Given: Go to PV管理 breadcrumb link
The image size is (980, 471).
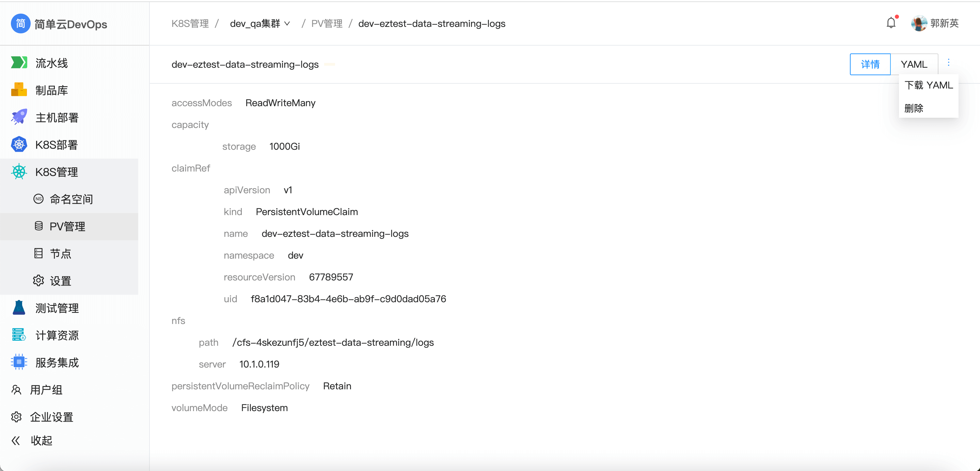Looking at the screenshot, I should (x=327, y=23).
